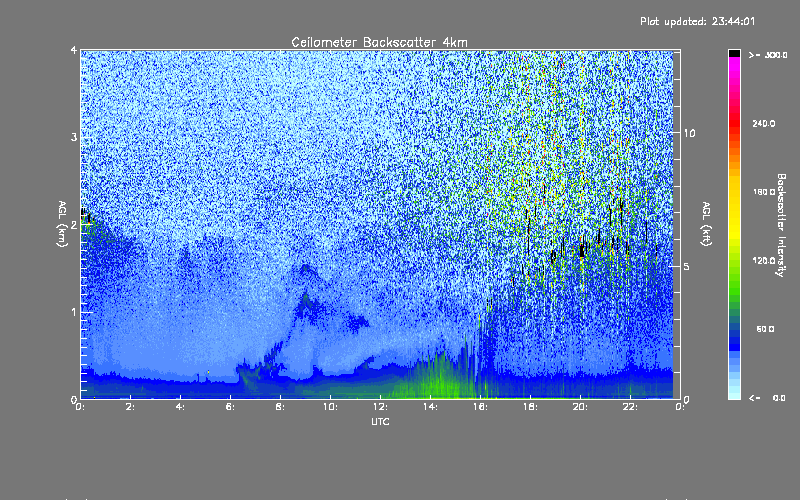Click the '6:' hour tick on time axis

coord(231,407)
